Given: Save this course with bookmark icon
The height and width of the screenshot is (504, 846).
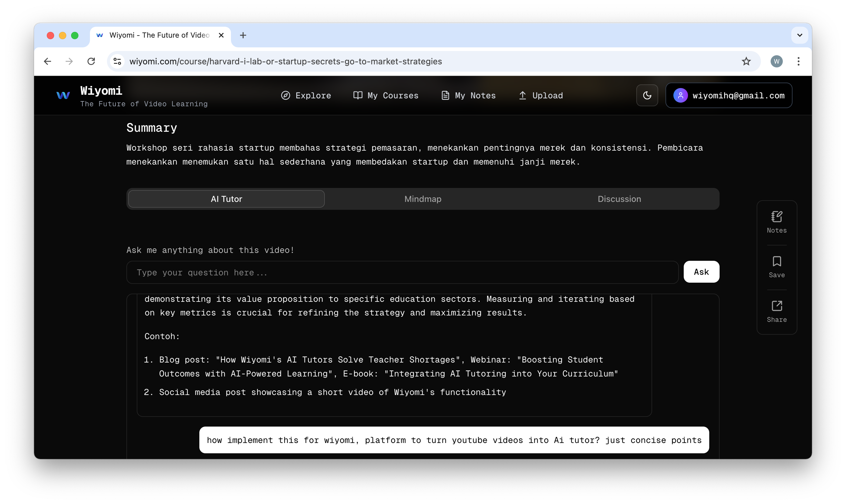Looking at the screenshot, I should pos(776,267).
